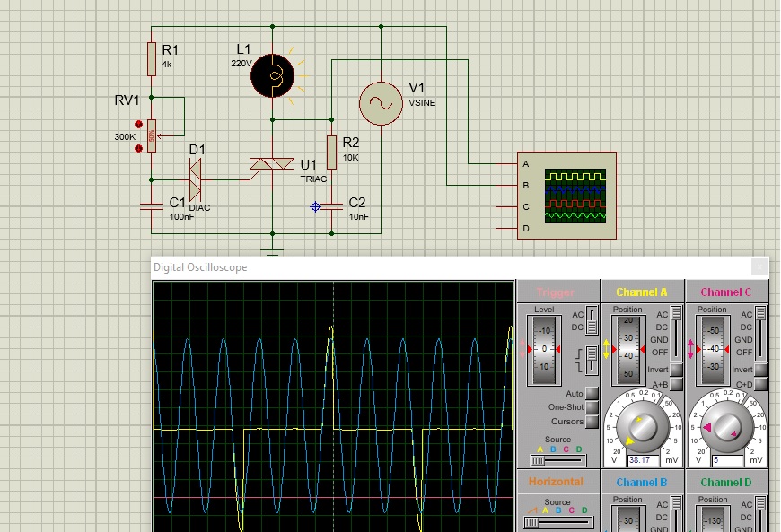Click the oscilloscope instrument in schematic

pos(566,196)
